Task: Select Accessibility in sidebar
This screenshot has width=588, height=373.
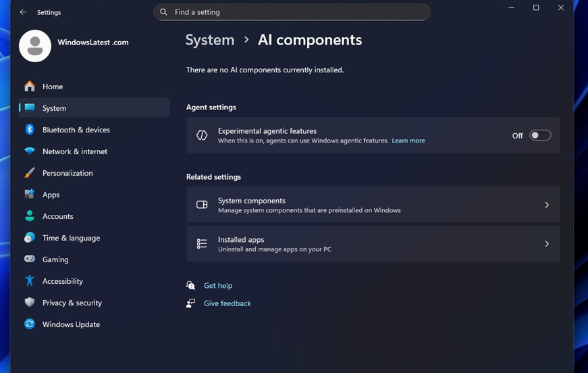Action: (x=94, y=280)
